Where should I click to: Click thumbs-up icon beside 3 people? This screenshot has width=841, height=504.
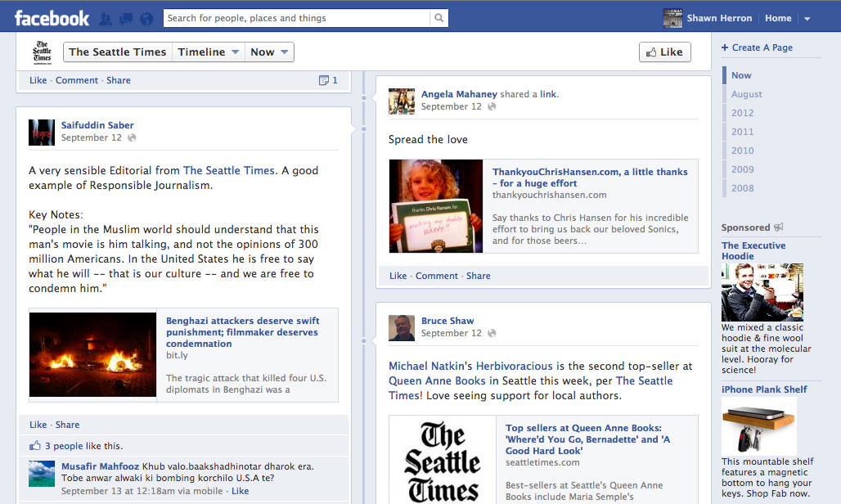coord(35,446)
